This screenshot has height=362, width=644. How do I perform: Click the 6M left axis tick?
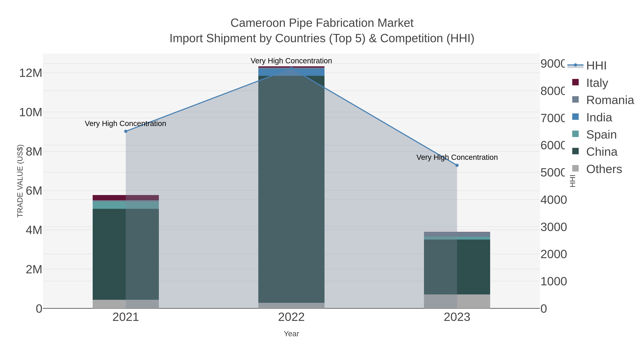click(34, 191)
